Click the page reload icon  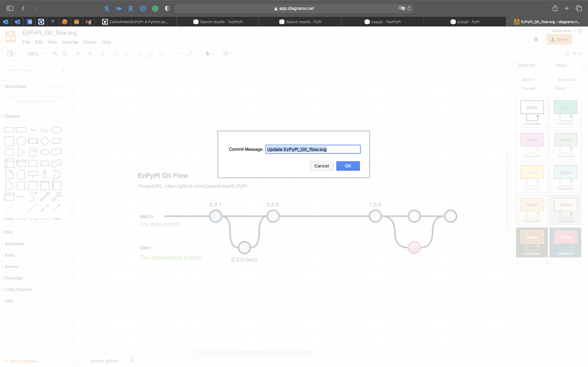point(409,8)
